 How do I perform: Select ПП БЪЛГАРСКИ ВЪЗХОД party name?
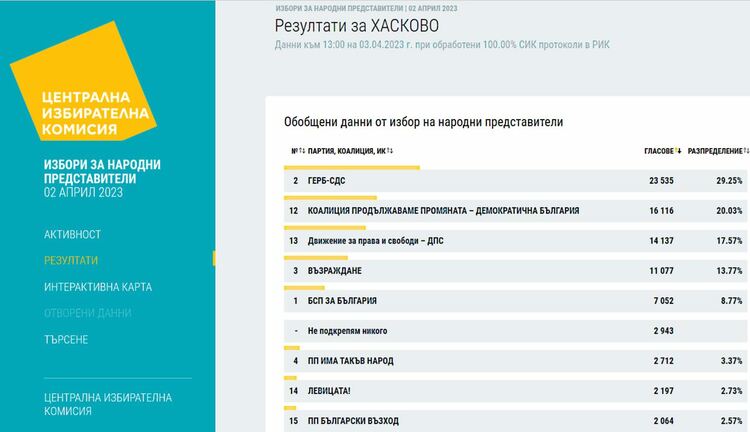[353, 421]
